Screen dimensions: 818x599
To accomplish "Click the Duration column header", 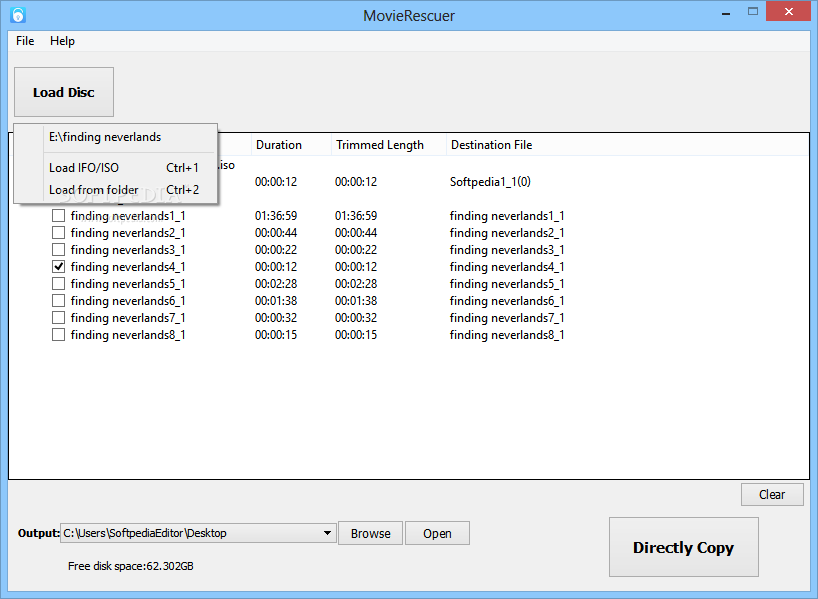I will click(291, 145).
